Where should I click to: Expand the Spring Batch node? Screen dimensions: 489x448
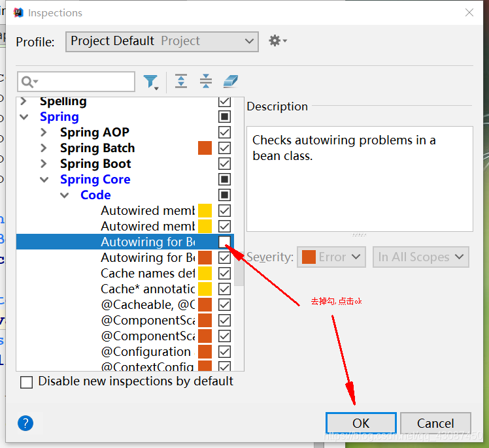click(44, 148)
